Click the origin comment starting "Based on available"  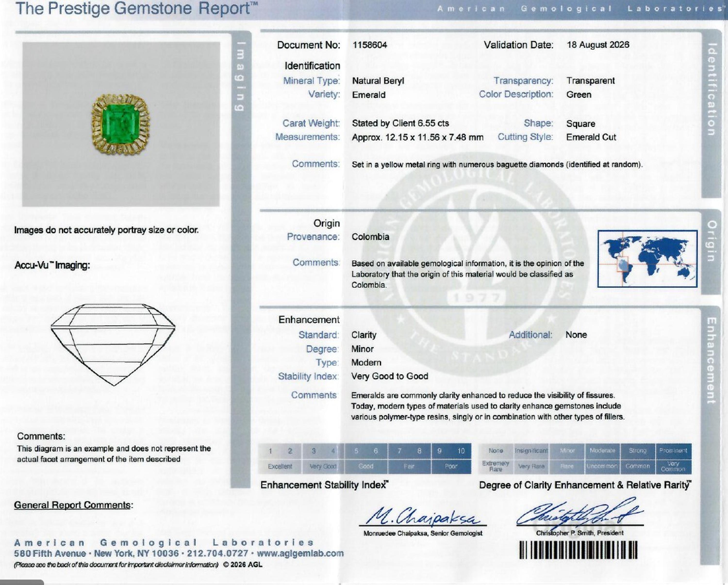point(468,274)
